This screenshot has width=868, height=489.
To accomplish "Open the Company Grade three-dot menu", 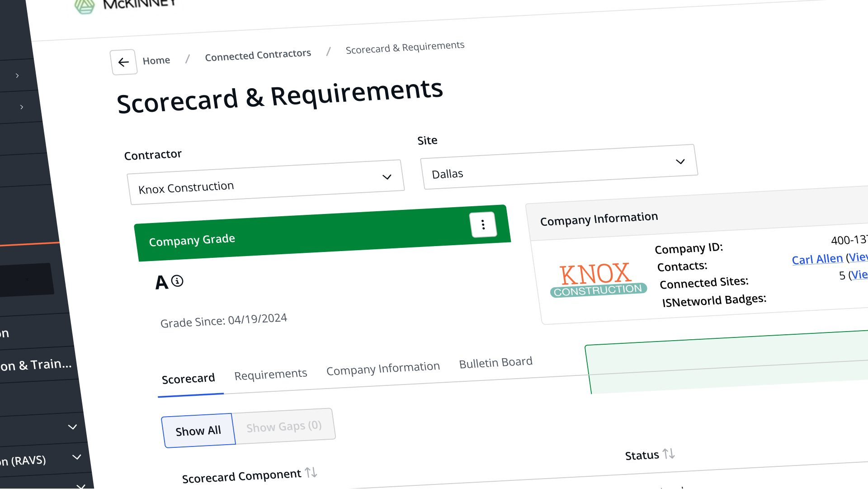I will point(483,224).
